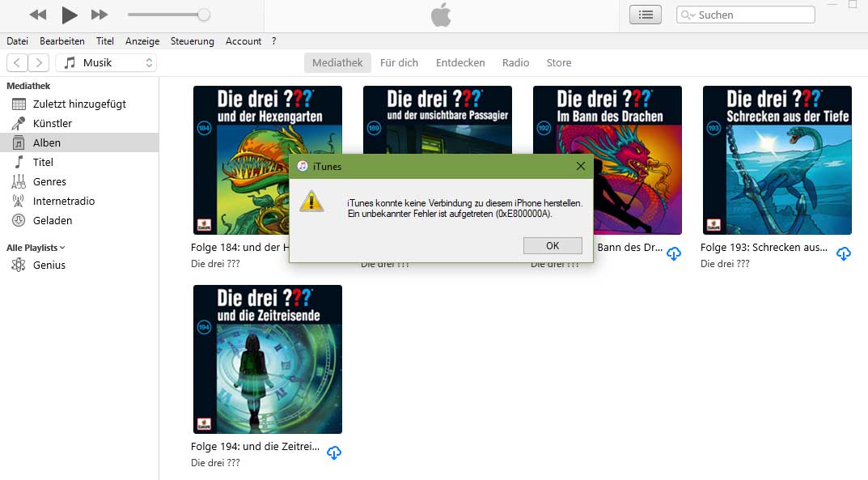Go forward with the right arrow button
Viewport: 868px width, 480px height.
[x=39, y=62]
